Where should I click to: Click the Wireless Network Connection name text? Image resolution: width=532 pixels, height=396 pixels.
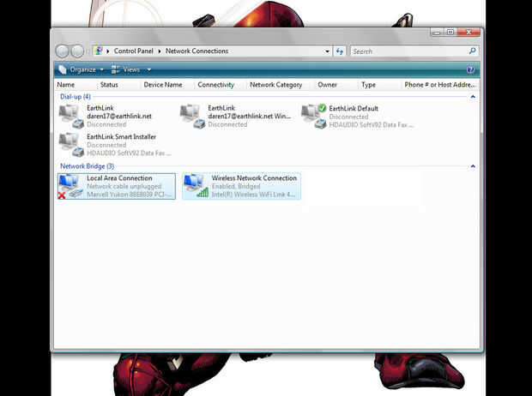click(254, 178)
